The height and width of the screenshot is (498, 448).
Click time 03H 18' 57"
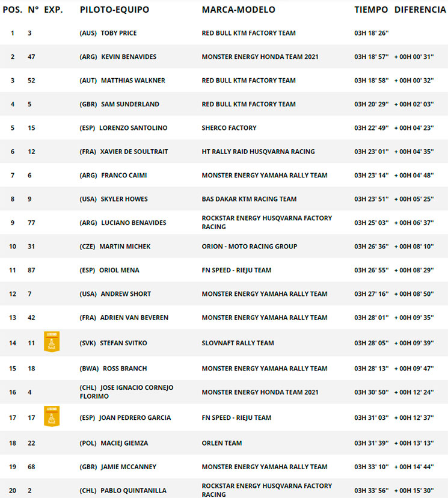[372, 57]
